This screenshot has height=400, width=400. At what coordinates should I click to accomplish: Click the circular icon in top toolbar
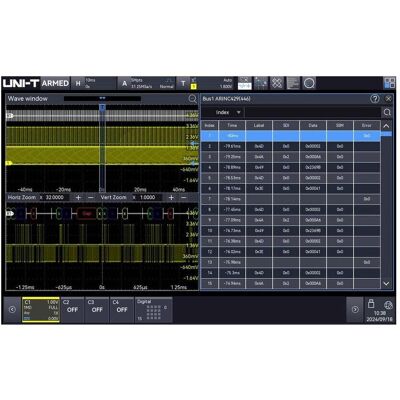[309, 83]
